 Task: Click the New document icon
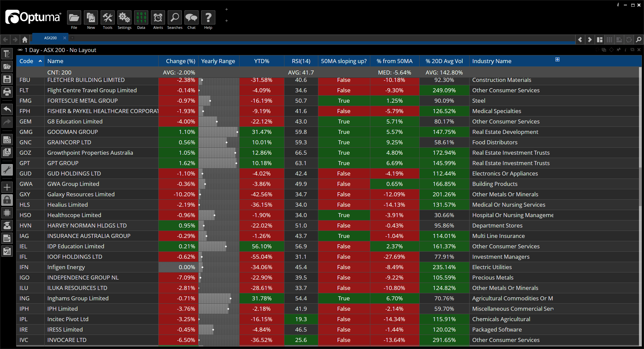click(x=91, y=17)
